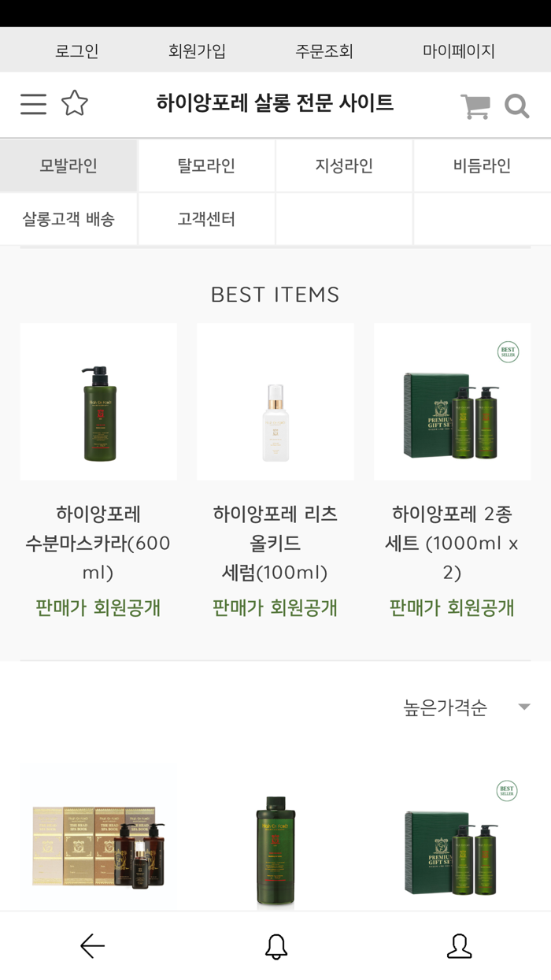The width and height of the screenshot is (551, 980).
Task: Switch to the 탈모라인 category tab
Action: (206, 165)
